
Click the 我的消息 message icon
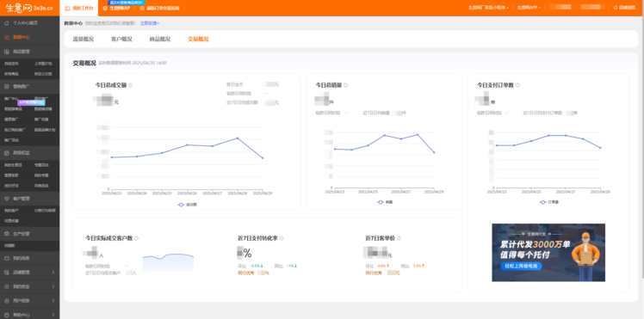[7, 258]
